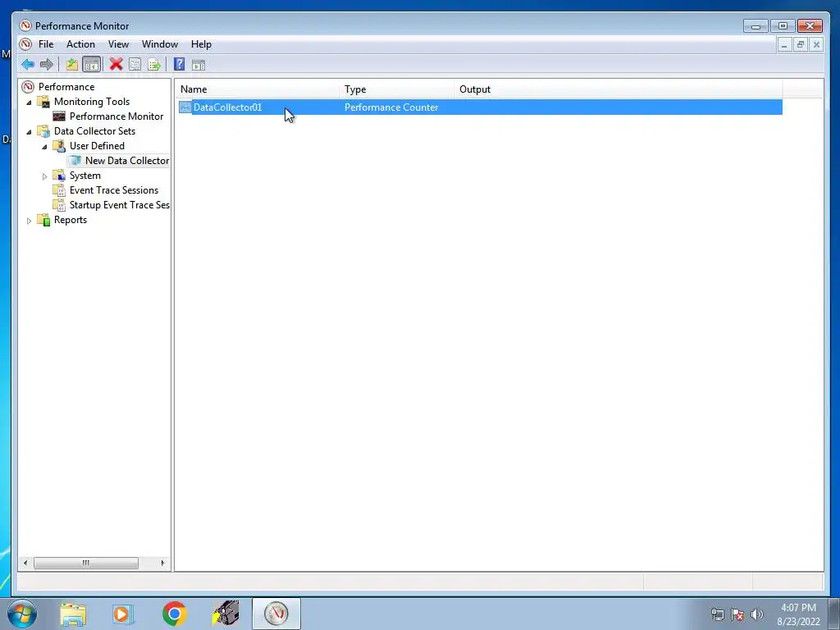The width and height of the screenshot is (840, 630).
Task: Expand the Reports node
Action: [29, 220]
